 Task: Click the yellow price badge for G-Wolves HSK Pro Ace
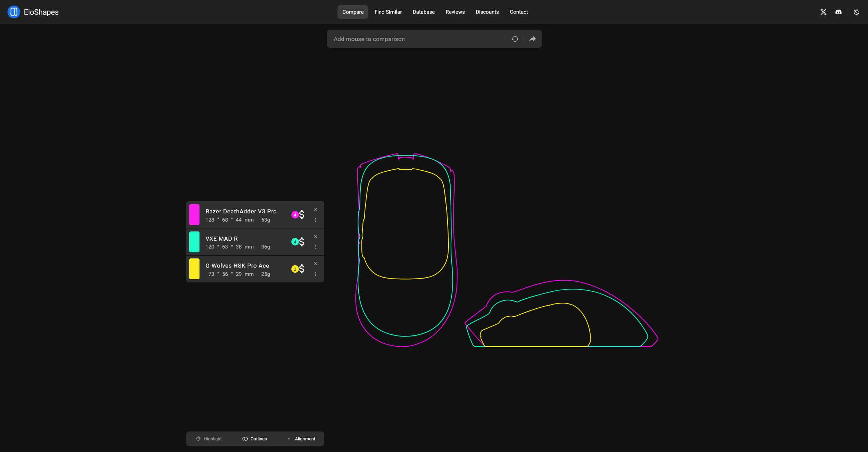tap(295, 269)
